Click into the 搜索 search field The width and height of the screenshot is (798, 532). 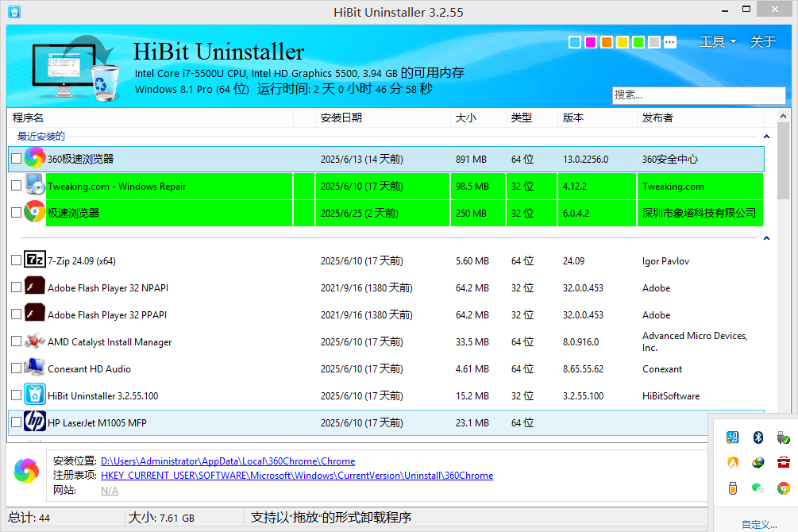point(698,95)
